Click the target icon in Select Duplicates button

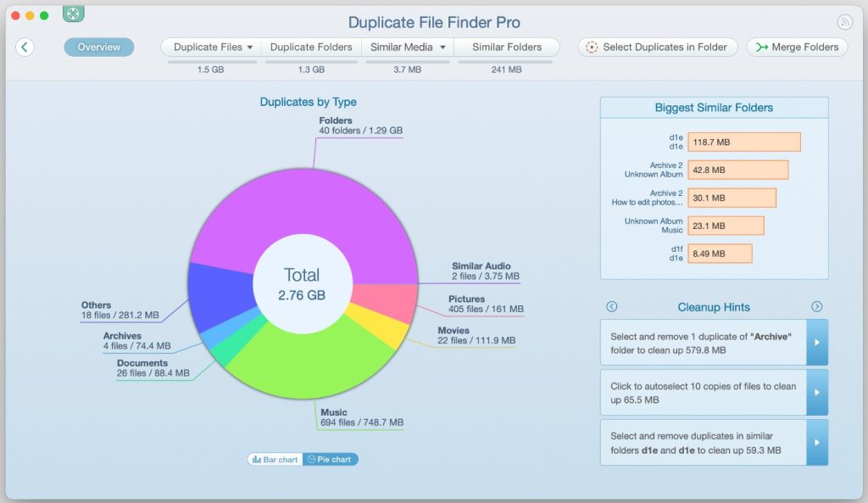[x=591, y=48]
